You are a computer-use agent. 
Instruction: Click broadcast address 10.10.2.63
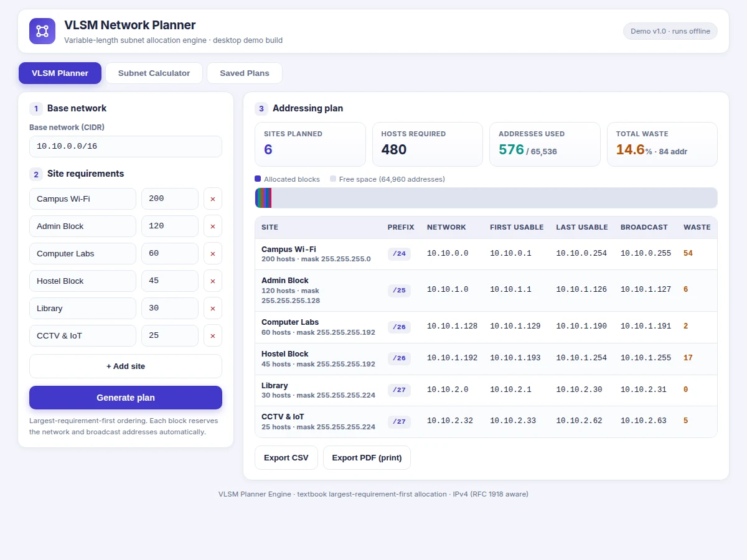644,421
